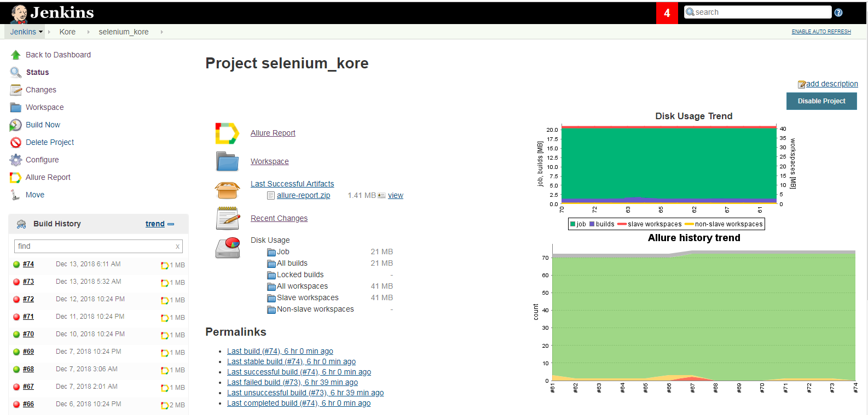The image size is (868, 415).
Task: Open the Kore breadcrumb item
Action: coord(67,32)
